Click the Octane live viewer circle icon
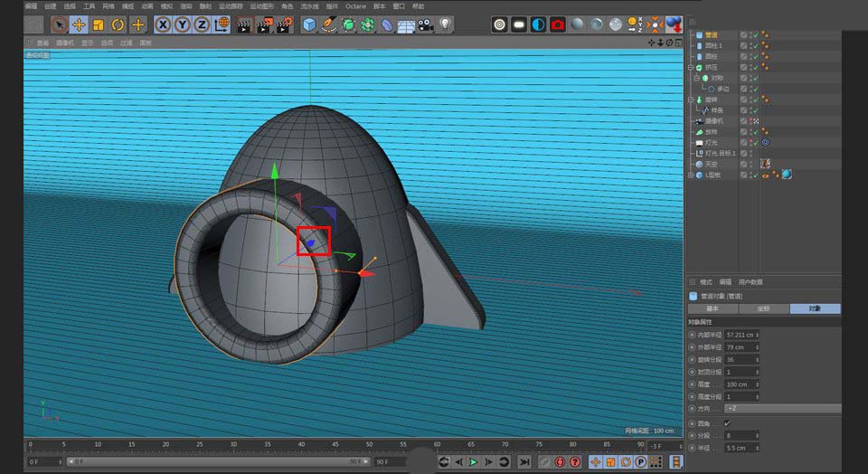The image size is (868, 474). (x=500, y=25)
